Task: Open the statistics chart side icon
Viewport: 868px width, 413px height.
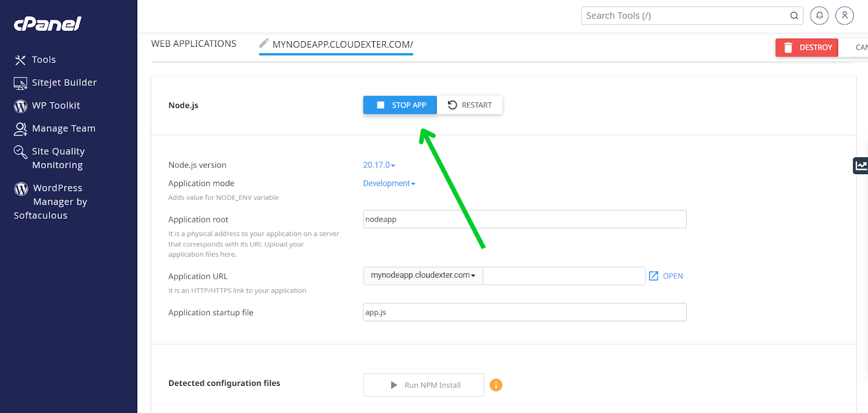Action: (x=860, y=166)
